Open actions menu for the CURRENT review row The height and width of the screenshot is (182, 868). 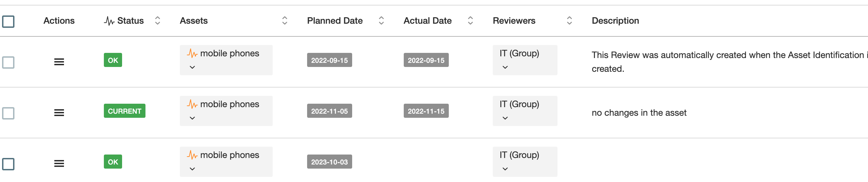pyautogui.click(x=59, y=113)
